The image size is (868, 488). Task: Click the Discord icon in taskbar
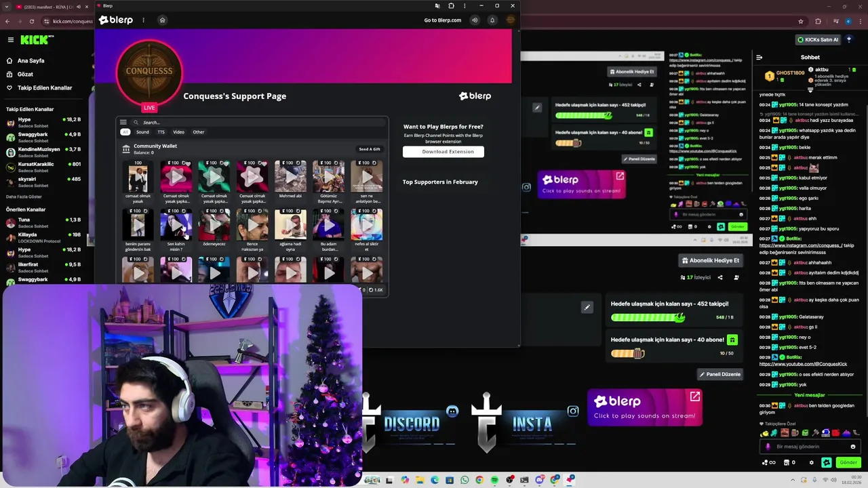pyautogui.click(x=540, y=480)
